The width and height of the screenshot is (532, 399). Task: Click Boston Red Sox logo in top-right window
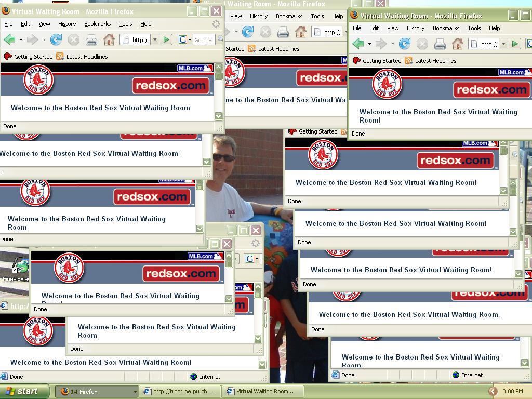(x=387, y=85)
